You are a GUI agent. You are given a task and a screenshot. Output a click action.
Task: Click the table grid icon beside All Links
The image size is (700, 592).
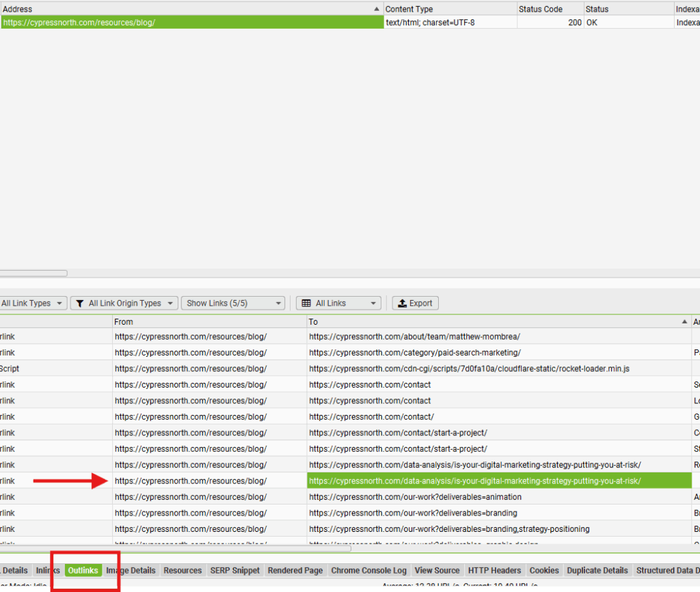tap(306, 303)
